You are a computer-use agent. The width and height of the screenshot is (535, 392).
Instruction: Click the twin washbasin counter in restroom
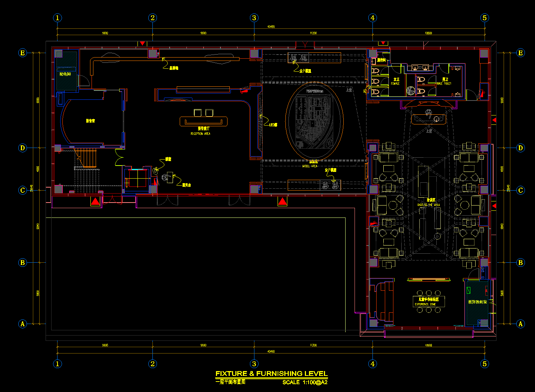[420, 68]
